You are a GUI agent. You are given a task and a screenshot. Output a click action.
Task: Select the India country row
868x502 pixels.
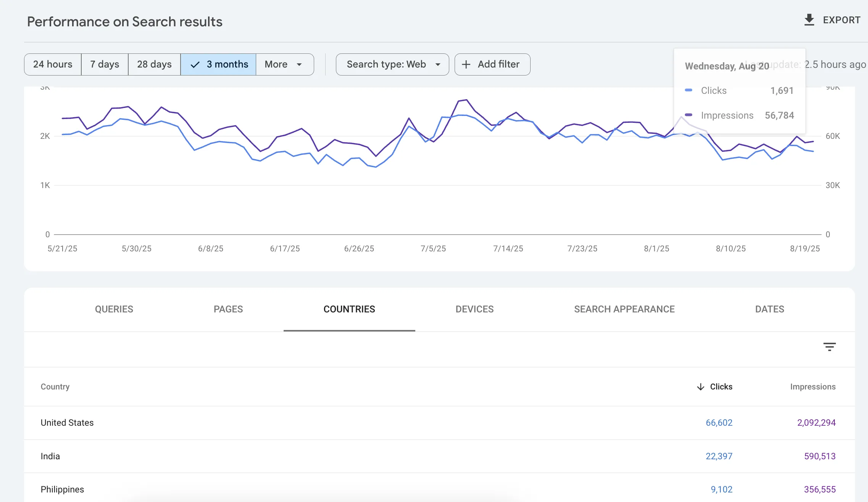tap(439, 456)
